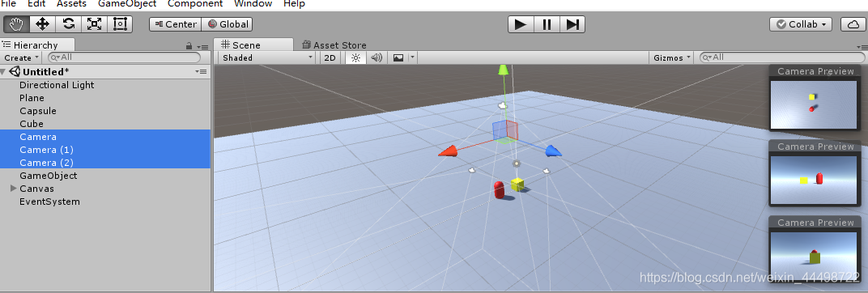Open the scene effects dropdown arrow
This screenshot has width=868, height=293.
(412, 57)
